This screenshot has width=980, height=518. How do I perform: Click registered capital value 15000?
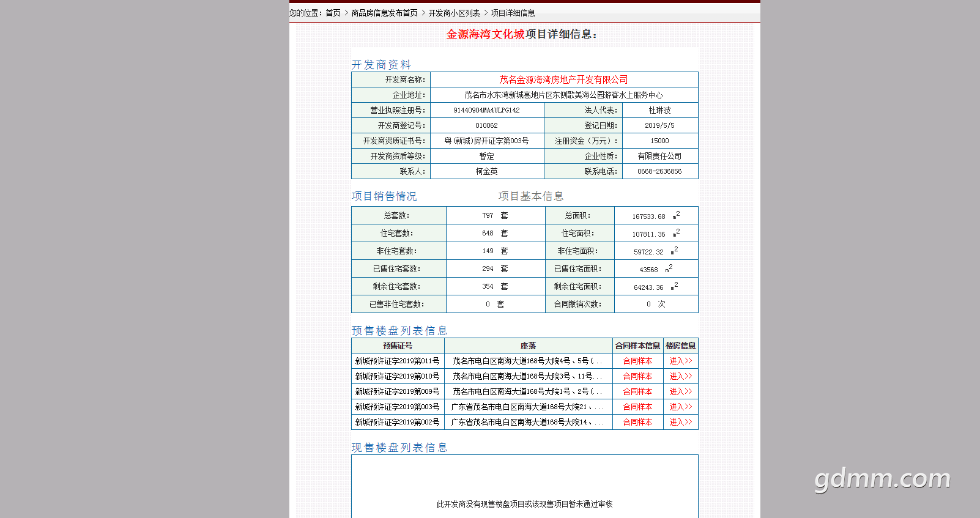[659, 141]
